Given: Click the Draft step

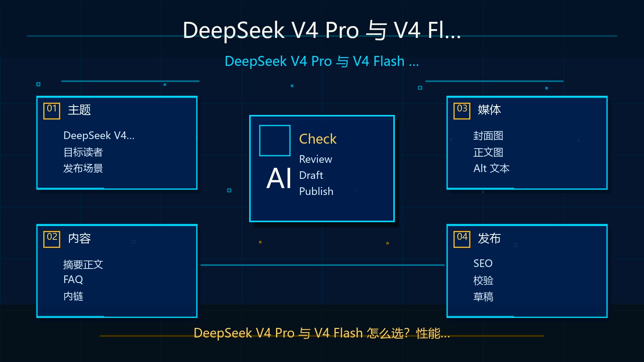Looking at the screenshot, I should (311, 175).
